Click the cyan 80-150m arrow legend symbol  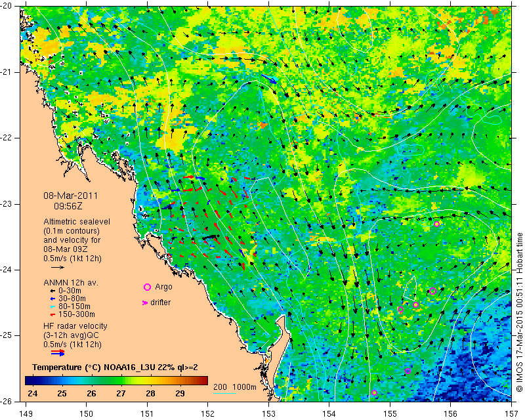click(52, 306)
